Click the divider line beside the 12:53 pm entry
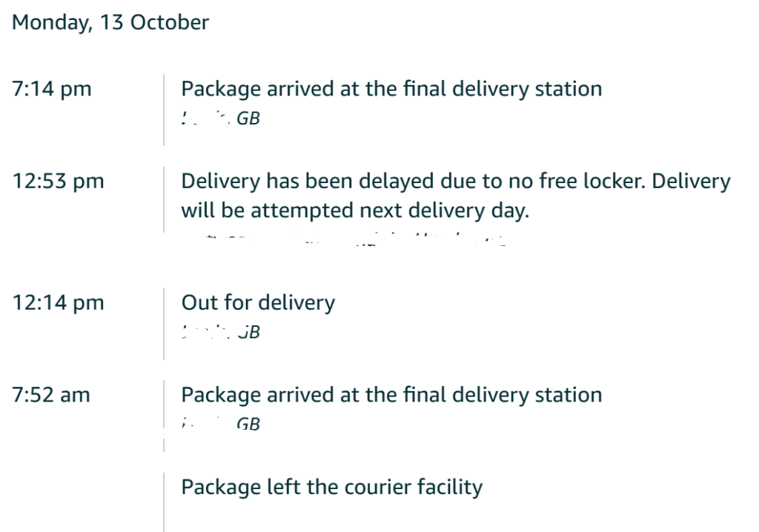Screen dimensions: 759x532 [x=164, y=199]
